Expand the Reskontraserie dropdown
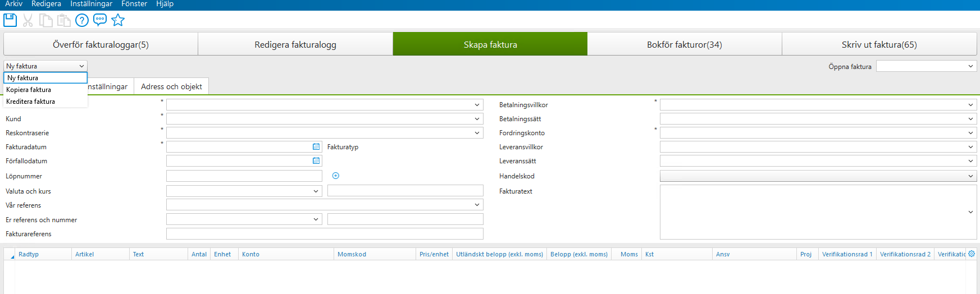The height and width of the screenshot is (294, 980). (x=477, y=132)
